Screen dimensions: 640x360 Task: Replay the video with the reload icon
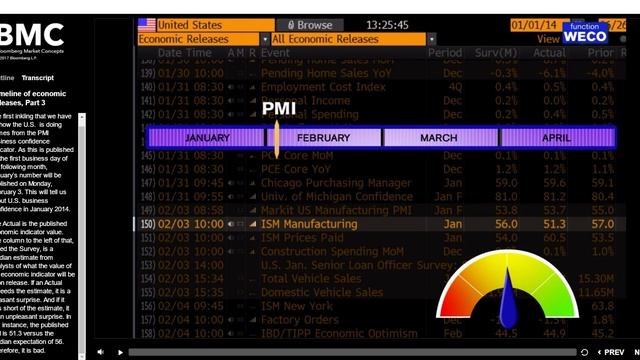click(584, 352)
